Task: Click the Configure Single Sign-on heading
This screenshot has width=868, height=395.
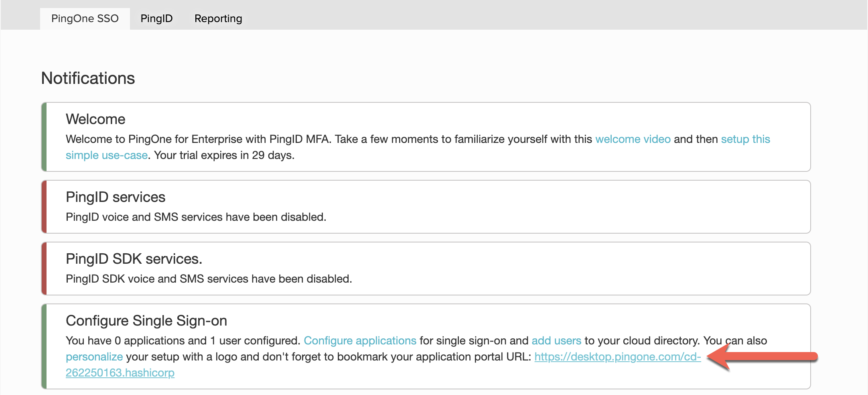Action: [x=146, y=321]
